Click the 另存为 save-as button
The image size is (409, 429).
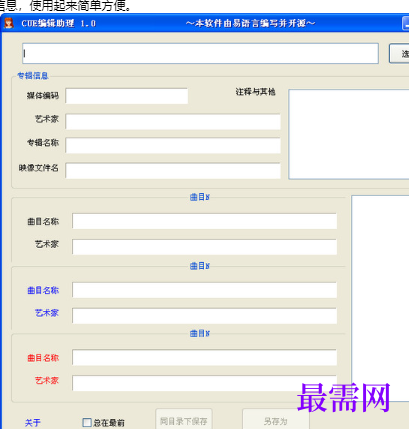pyautogui.click(x=276, y=420)
